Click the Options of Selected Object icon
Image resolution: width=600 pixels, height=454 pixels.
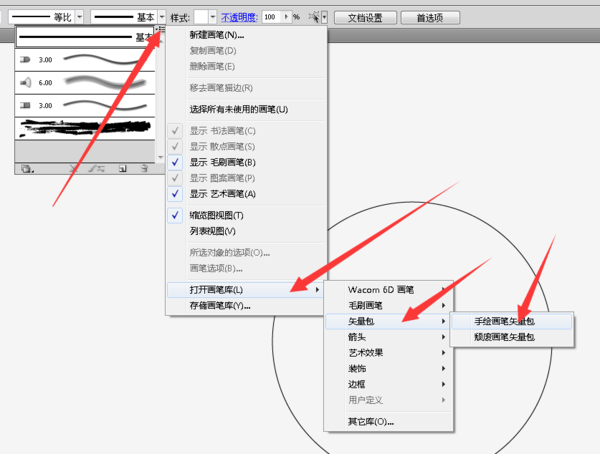96,169
